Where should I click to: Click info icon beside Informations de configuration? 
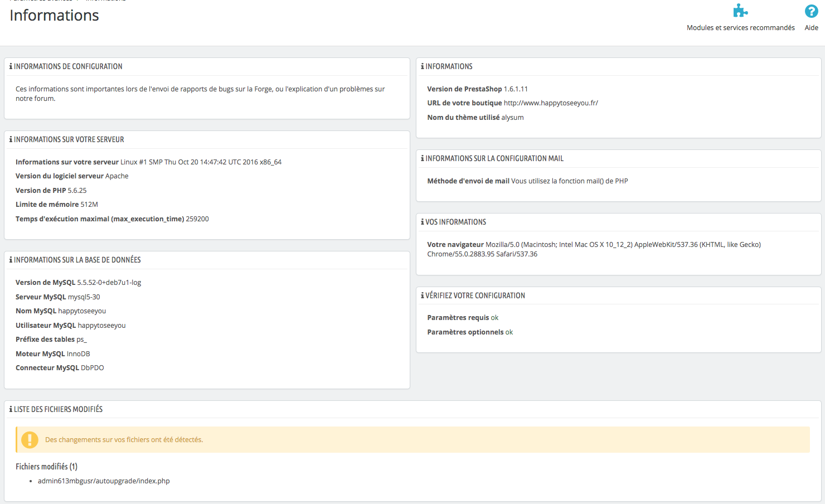coord(11,66)
